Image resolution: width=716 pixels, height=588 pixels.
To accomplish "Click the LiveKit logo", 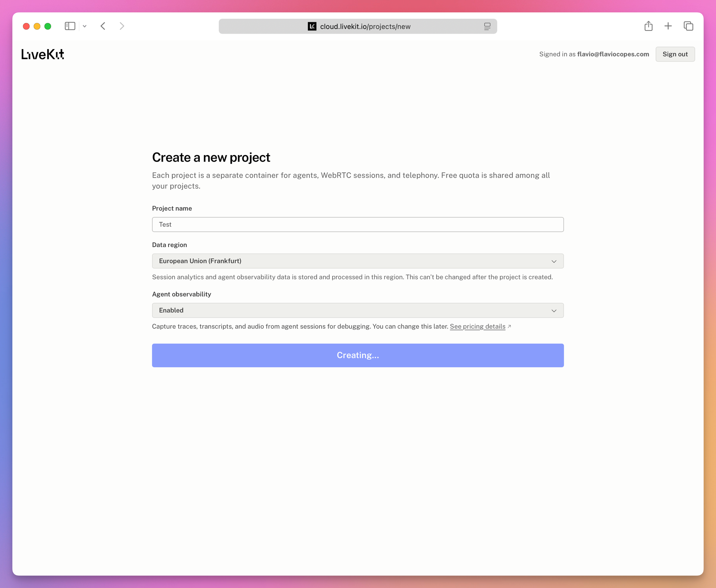I will pyautogui.click(x=43, y=54).
